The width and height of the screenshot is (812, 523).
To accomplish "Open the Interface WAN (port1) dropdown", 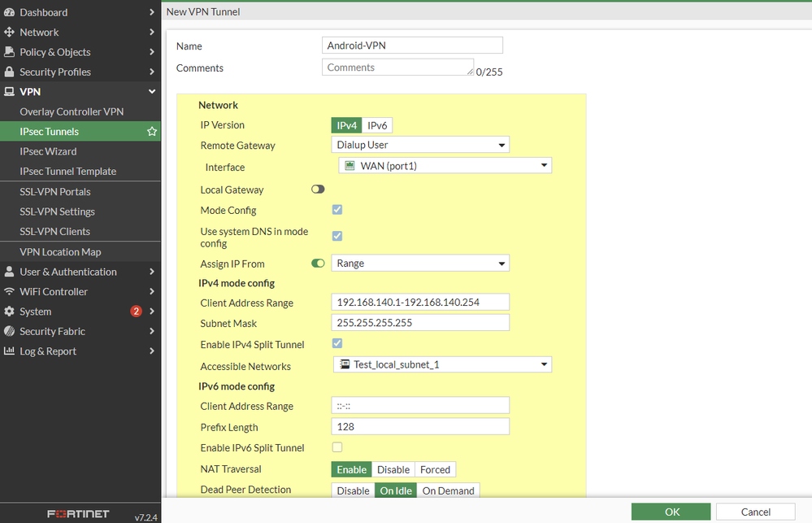I will [445, 166].
